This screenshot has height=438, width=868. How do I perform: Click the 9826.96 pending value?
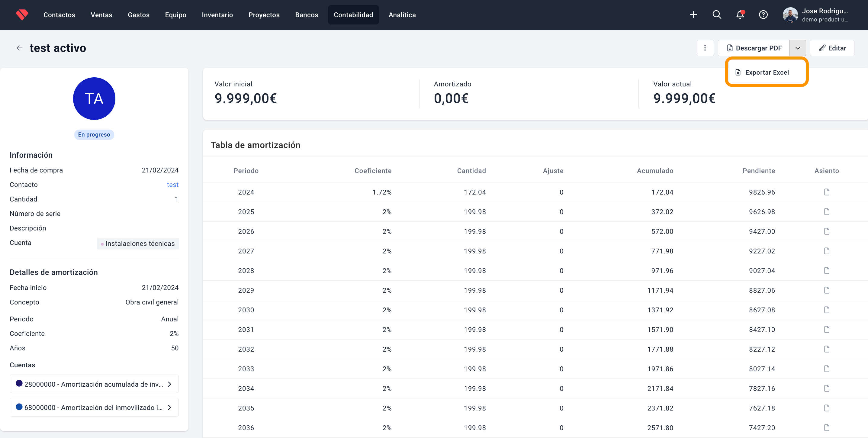click(x=762, y=192)
